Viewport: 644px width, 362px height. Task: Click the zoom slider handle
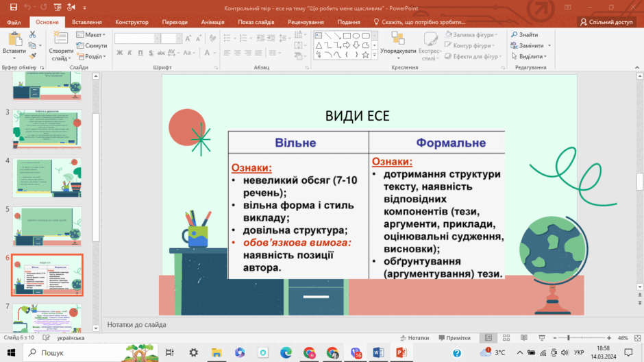(x=569, y=338)
